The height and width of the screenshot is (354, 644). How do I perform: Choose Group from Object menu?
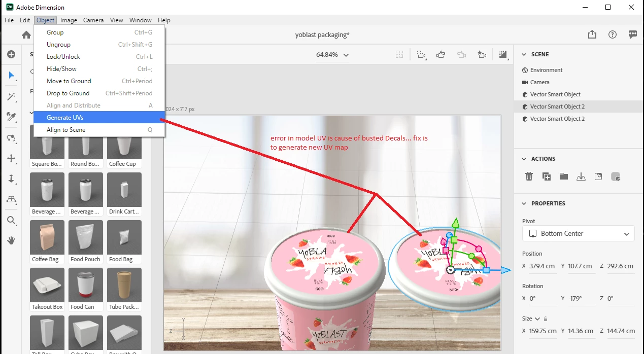[x=99, y=32]
